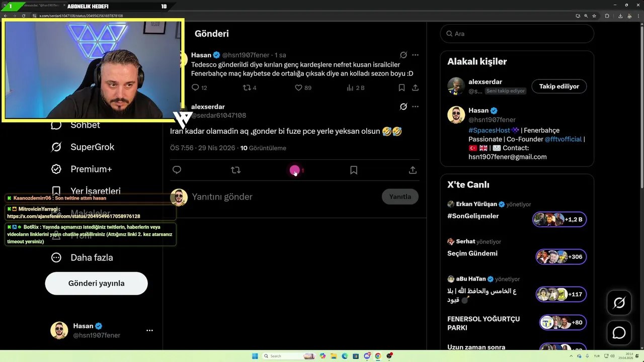Screen dimensions: 644x362
Task: Toggle Takip ediliyor for alexserdar
Action: pos(559,86)
